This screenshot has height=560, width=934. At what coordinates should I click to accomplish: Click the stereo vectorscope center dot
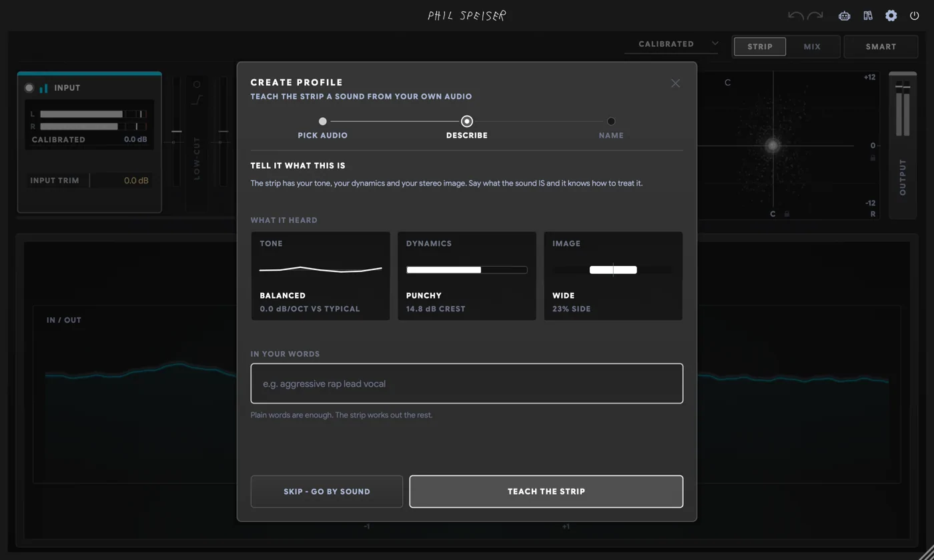pos(773,145)
